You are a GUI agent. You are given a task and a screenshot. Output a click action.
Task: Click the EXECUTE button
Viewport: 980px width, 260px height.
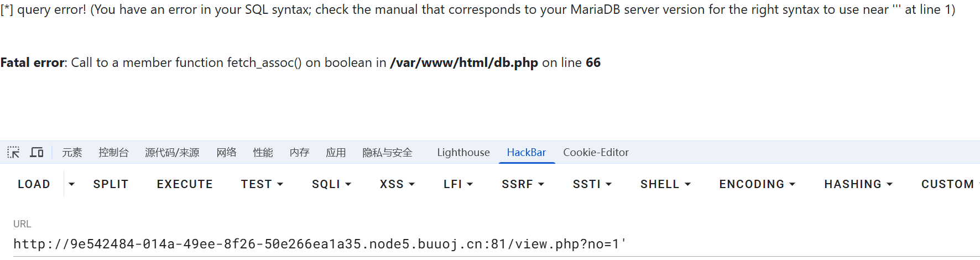click(185, 184)
